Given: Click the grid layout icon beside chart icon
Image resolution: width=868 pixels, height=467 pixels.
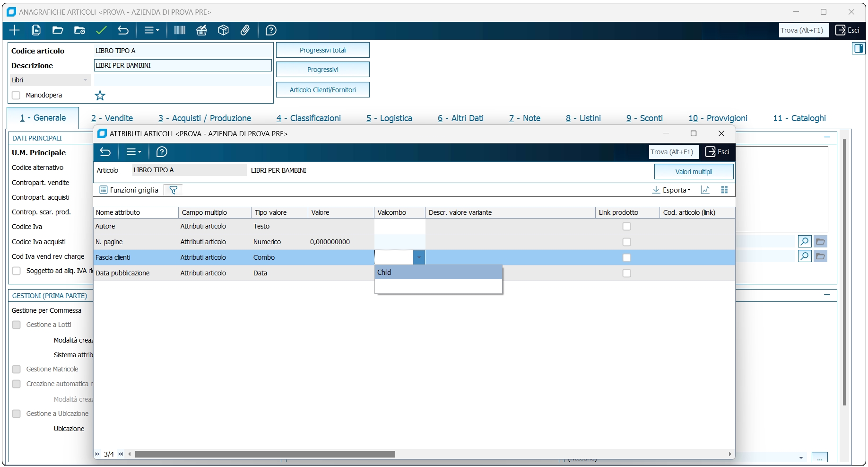Looking at the screenshot, I should pos(724,190).
